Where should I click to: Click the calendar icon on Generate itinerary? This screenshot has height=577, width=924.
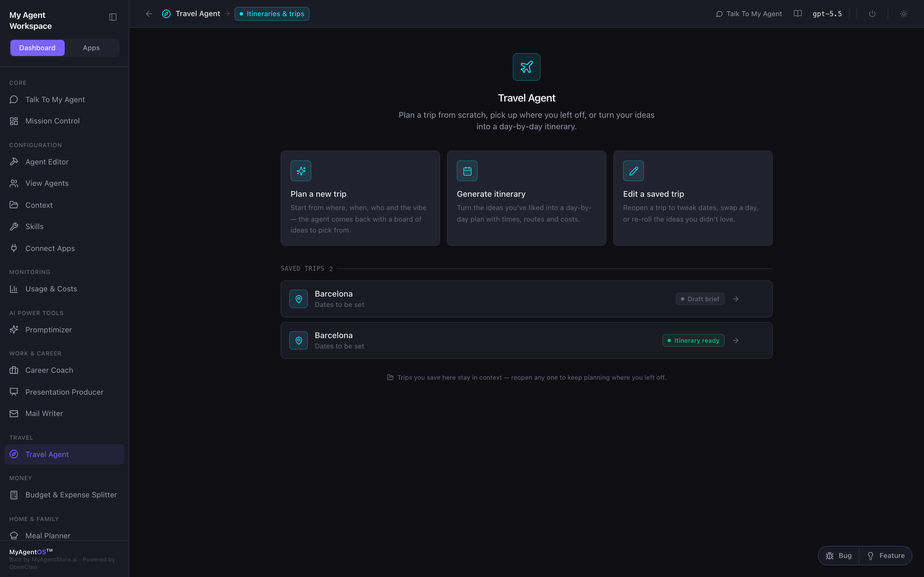click(x=467, y=171)
